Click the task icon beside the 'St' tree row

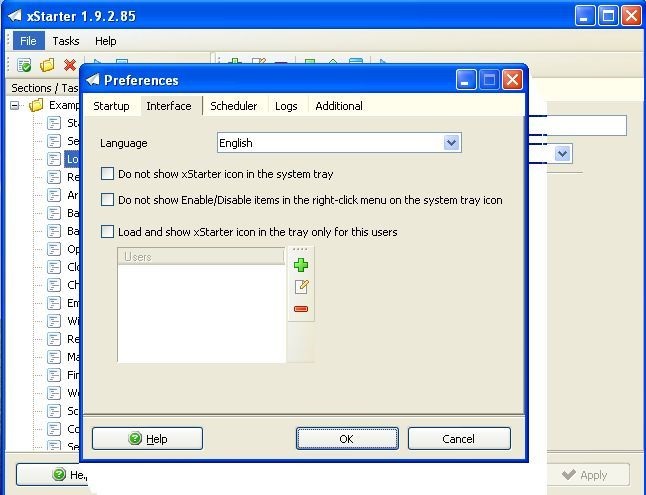click(x=54, y=123)
